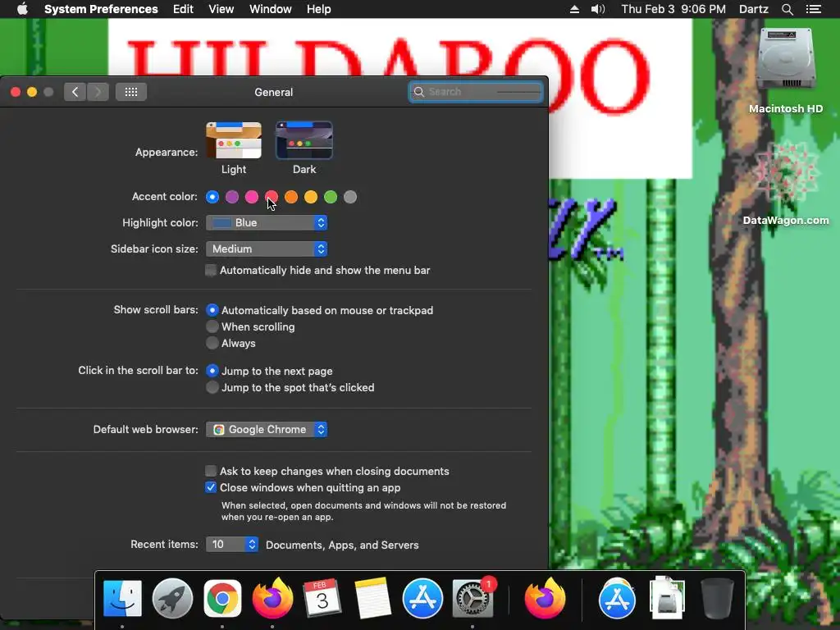The image size is (840, 630).
Task: Pick the red accent color
Action: [x=272, y=197]
